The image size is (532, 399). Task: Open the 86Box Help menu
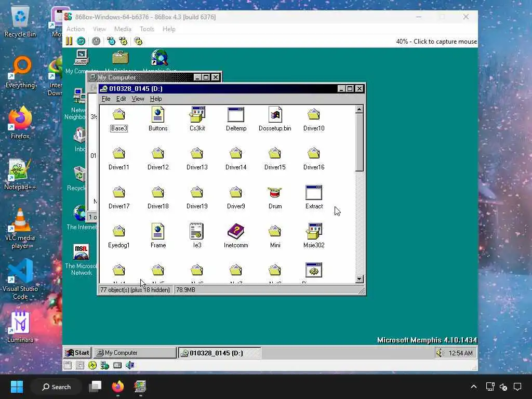(169, 29)
